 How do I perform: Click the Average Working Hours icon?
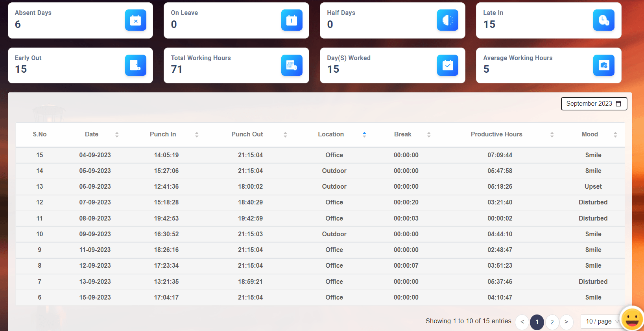point(603,65)
